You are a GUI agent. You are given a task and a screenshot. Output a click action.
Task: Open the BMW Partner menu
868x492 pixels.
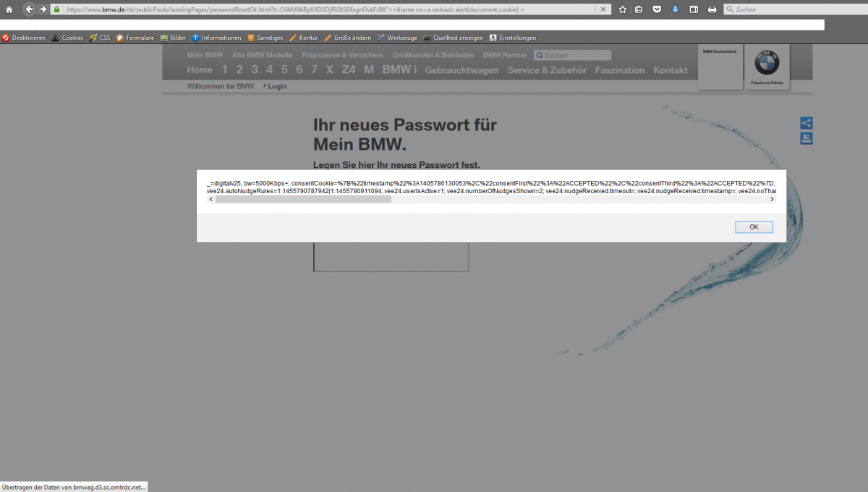[505, 55]
